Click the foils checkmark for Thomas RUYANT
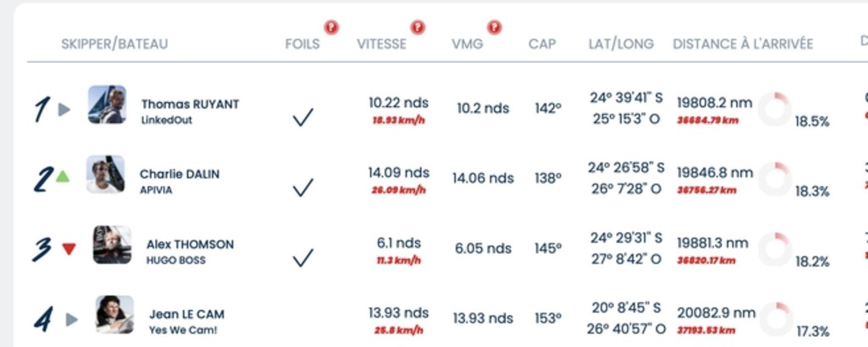The width and height of the screenshot is (868, 347). point(303,118)
